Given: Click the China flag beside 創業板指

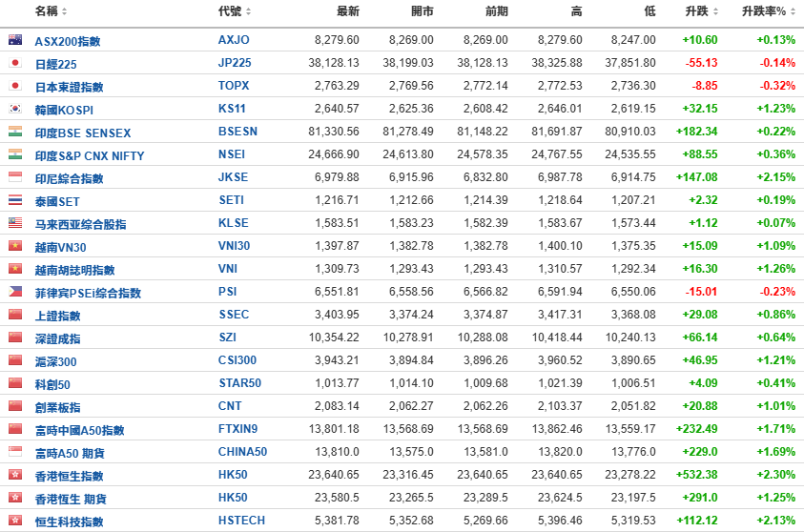Looking at the screenshot, I should (15, 406).
